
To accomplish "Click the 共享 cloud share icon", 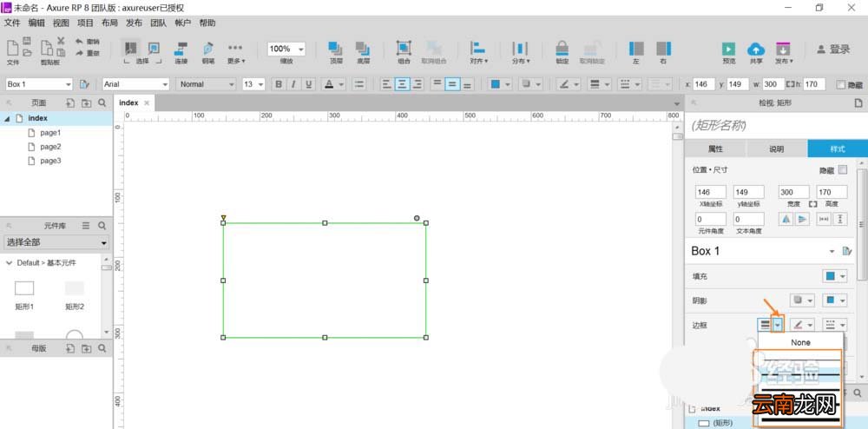I will point(756,49).
